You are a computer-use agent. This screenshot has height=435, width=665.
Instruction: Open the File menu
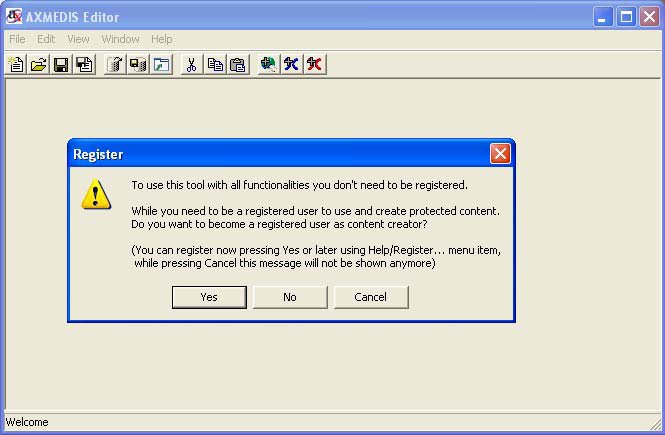(x=17, y=39)
